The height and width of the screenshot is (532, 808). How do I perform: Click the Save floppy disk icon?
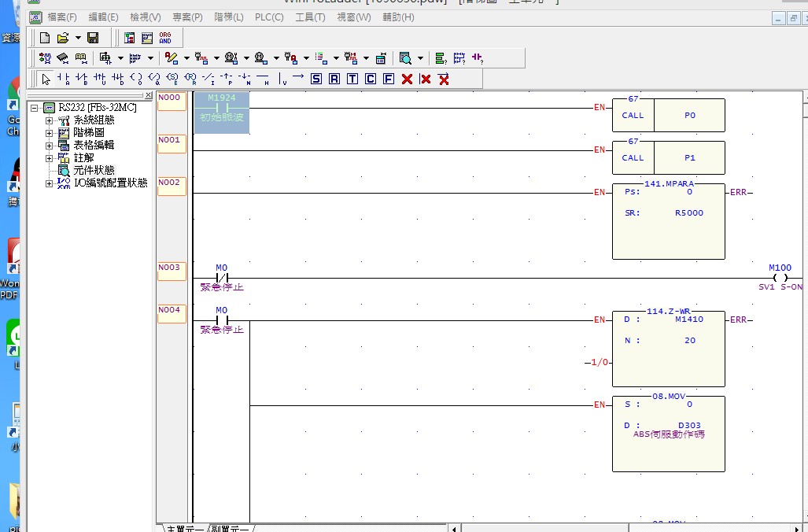(x=93, y=38)
